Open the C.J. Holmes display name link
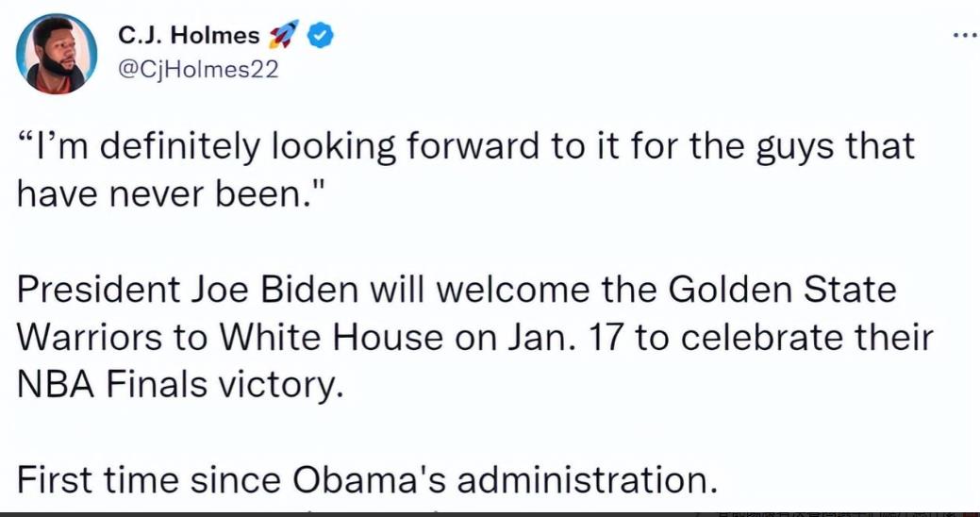Viewport: 980px width, 517px height. pyautogui.click(x=188, y=36)
